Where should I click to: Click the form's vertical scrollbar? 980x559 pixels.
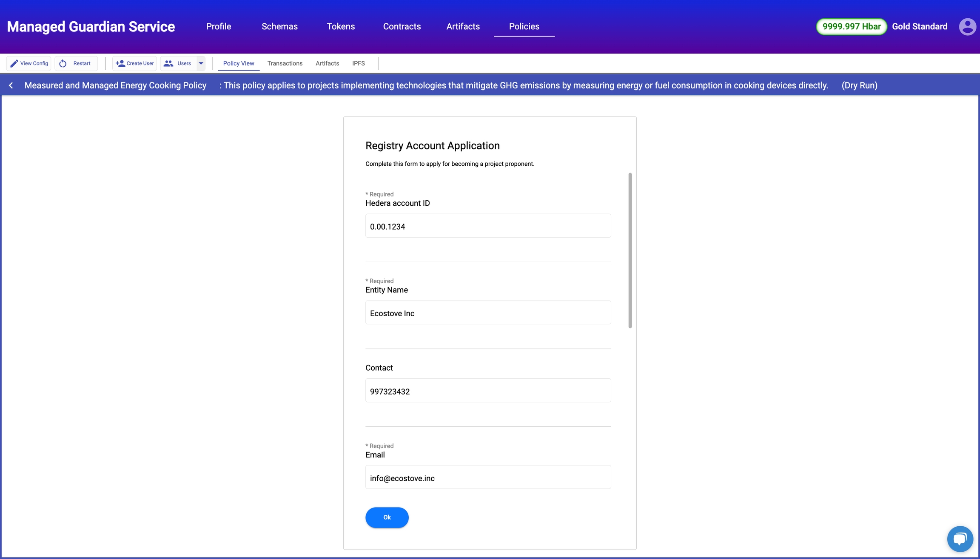pyautogui.click(x=630, y=250)
